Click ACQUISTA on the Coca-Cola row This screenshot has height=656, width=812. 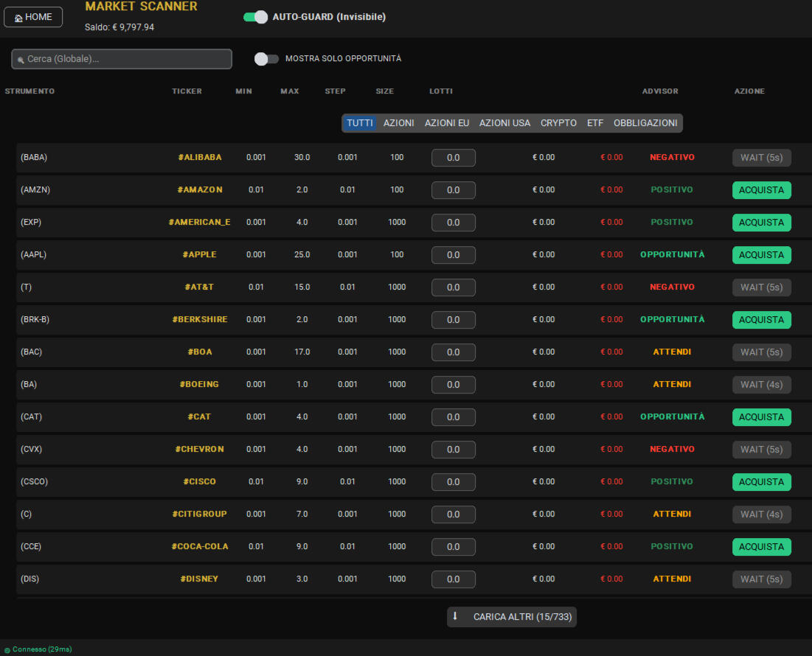761,547
